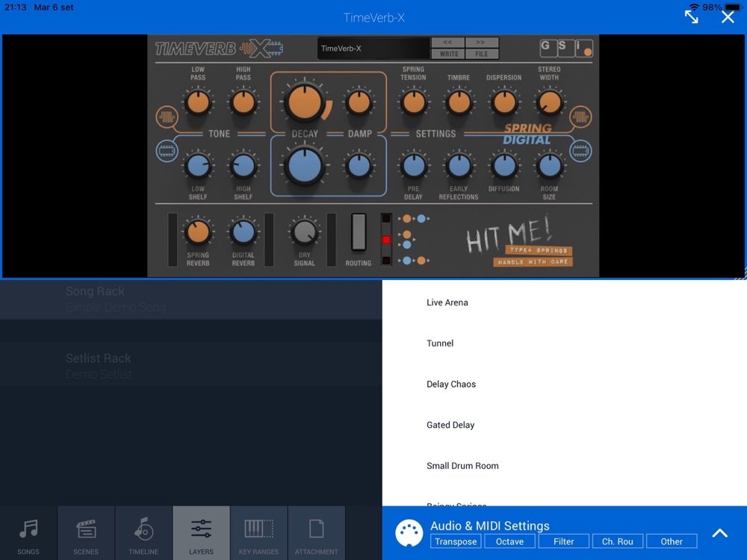
Task: Select the Live Arena preset
Action: (x=565, y=302)
